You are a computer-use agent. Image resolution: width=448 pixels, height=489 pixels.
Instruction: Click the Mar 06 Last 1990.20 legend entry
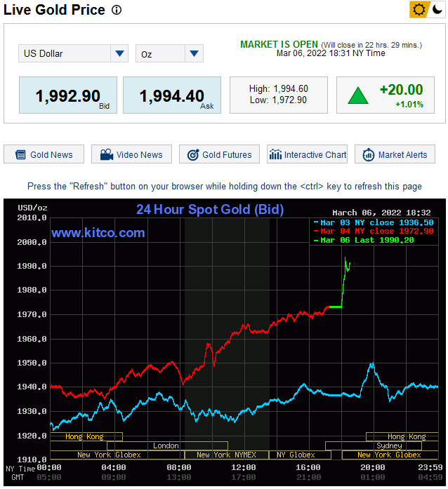364,240
